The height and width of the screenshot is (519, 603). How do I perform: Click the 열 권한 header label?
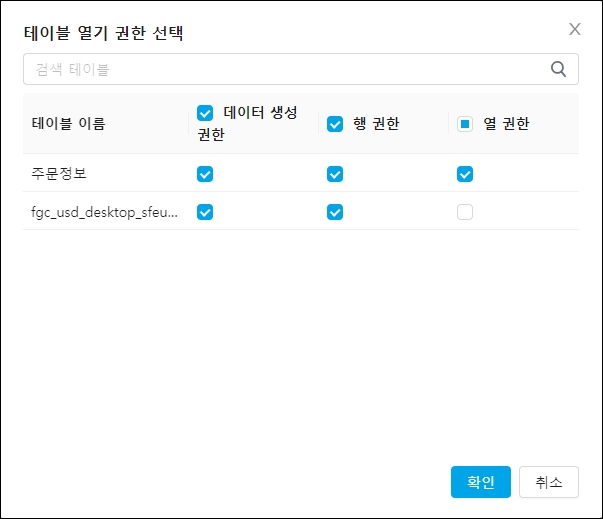coord(506,124)
